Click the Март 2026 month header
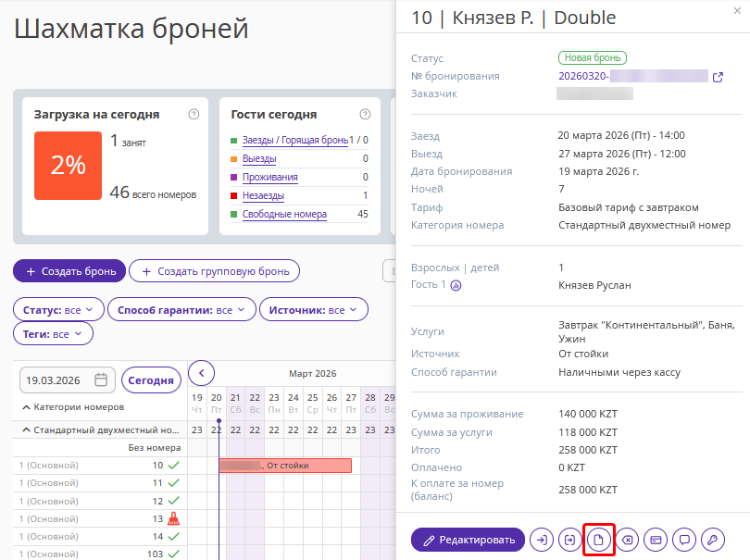This screenshot has height=560, width=750. pos(312,374)
